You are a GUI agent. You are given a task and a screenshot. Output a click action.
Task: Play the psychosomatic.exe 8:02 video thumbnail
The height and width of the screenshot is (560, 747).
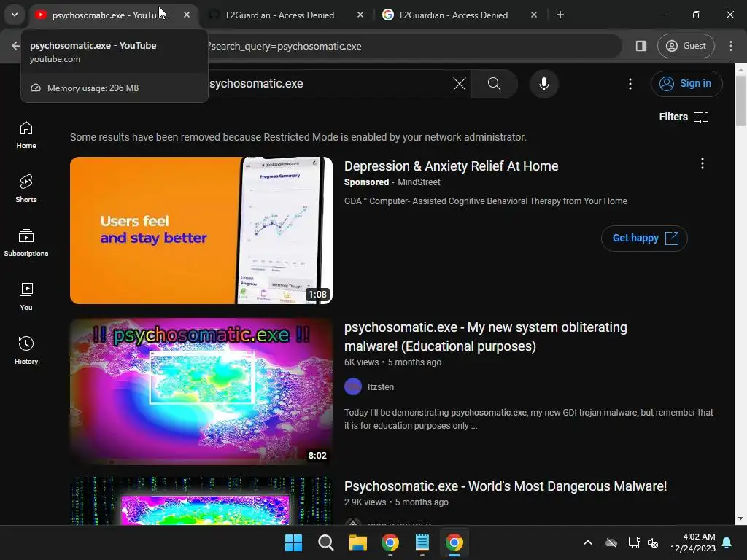click(x=201, y=392)
